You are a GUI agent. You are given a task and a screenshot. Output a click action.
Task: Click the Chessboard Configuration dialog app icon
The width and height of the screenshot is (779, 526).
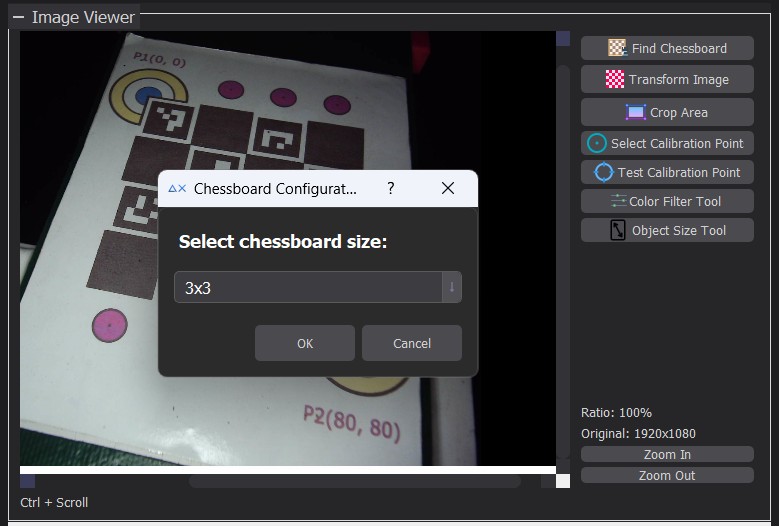click(x=177, y=189)
